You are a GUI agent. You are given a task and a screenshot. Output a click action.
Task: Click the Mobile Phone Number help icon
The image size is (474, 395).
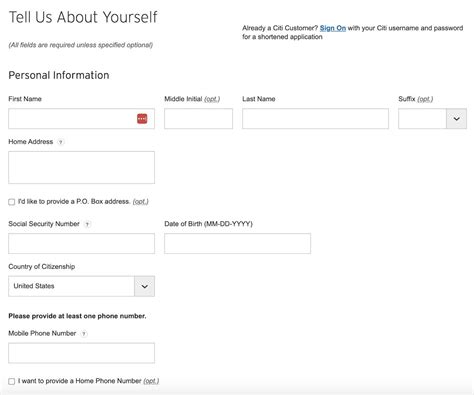[84, 334]
